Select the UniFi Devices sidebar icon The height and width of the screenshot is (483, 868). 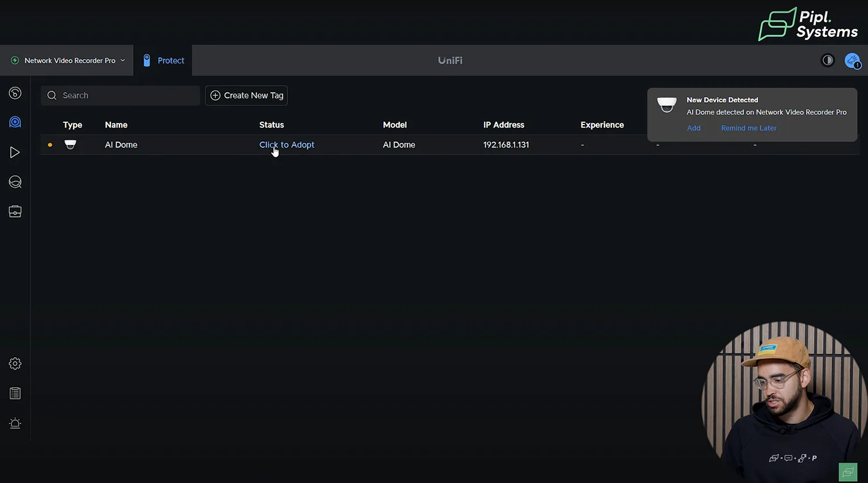point(15,122)
